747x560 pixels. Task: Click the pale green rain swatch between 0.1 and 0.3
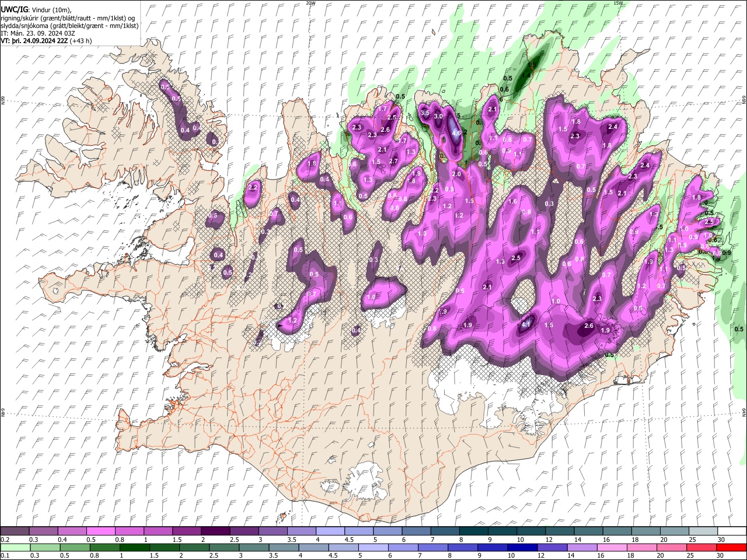click(x=15, y=547)
